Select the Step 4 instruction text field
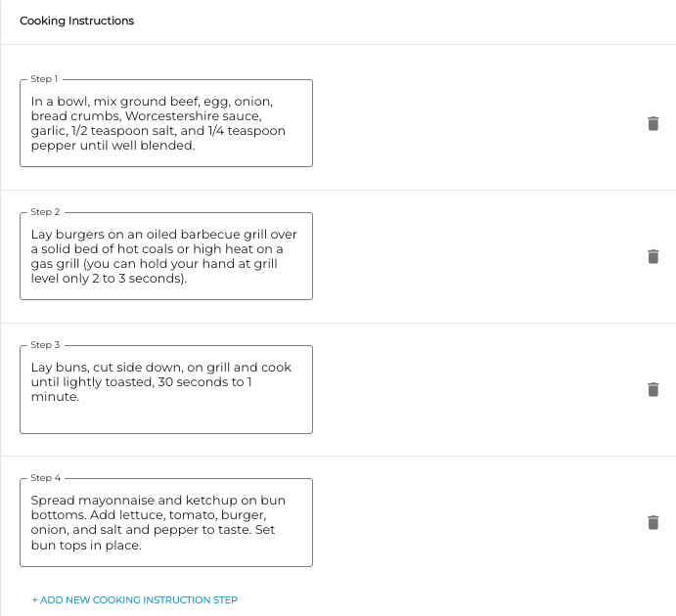 pos(166,522)
